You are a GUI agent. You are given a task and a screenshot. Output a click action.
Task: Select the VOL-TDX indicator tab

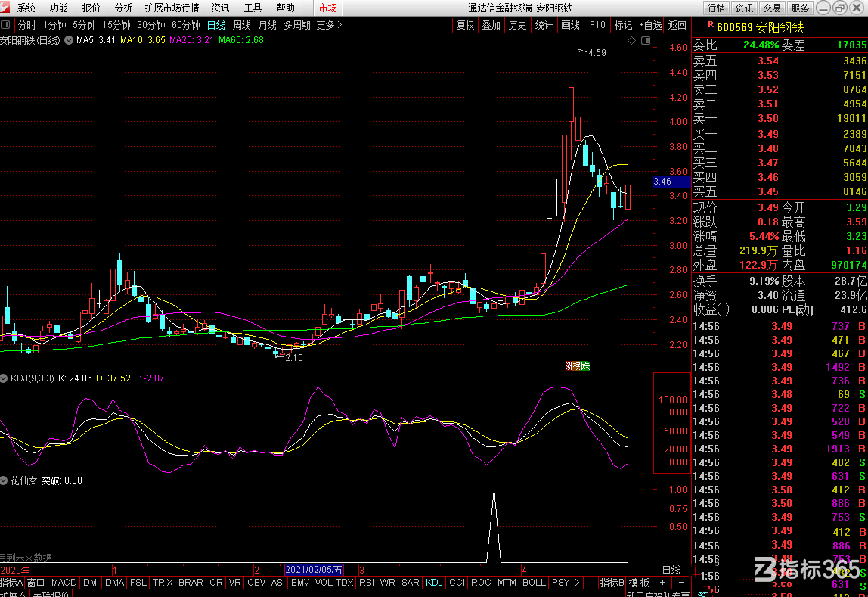point(333,583)
